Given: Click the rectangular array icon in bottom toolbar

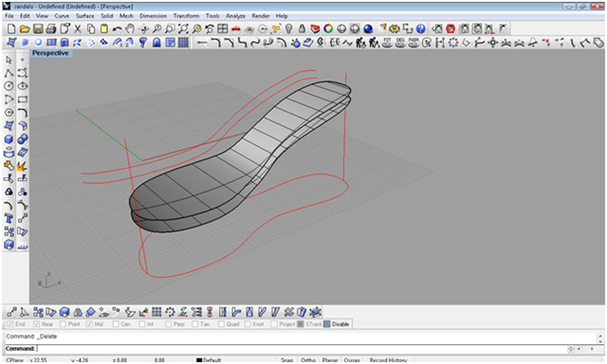Looking at the screenshot, I should click(x=156, y=312).
